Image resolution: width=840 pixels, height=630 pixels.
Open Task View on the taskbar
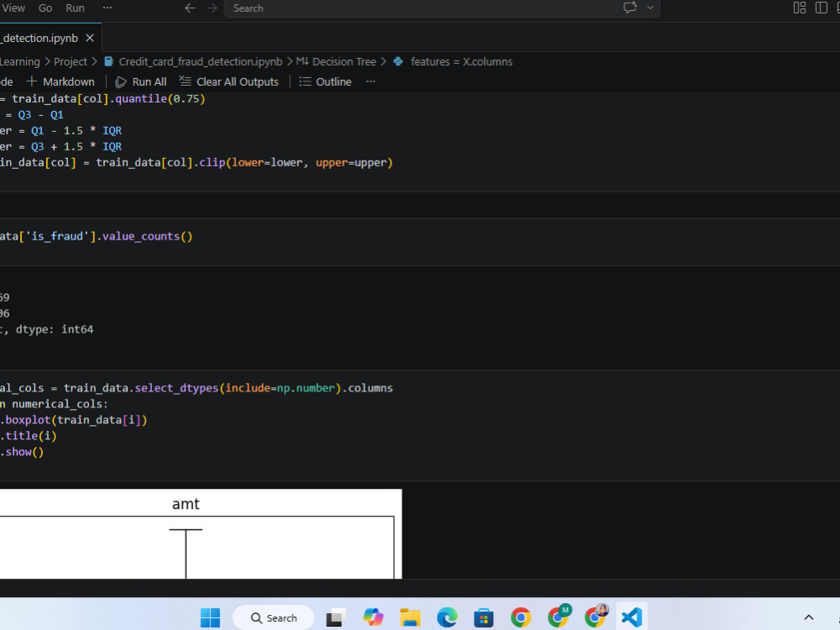coord(336,617)
